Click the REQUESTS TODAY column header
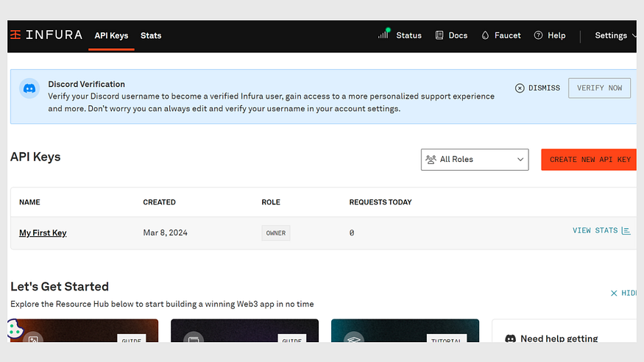This screenshot has width=644, height=362. point(381,202)
